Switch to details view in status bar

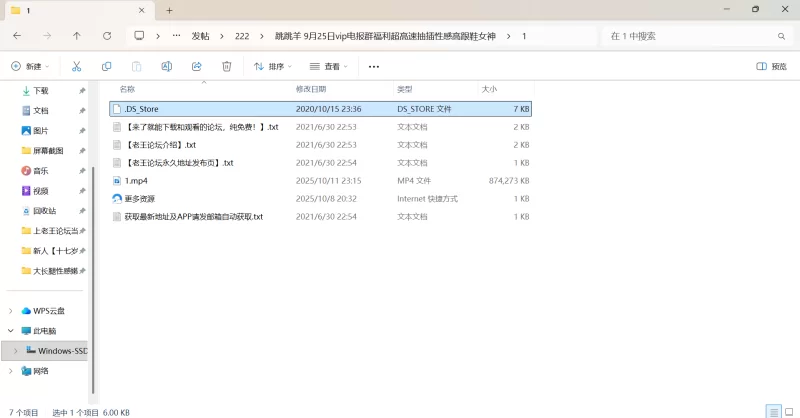coord(772,411)
